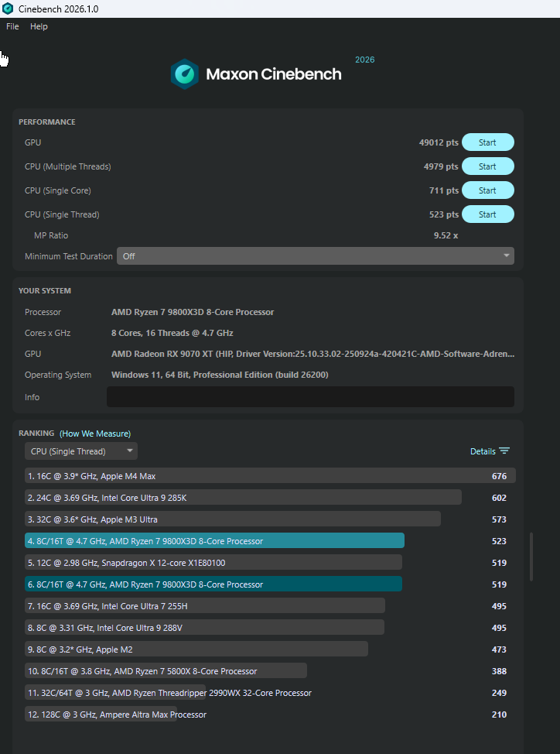
Task: Start the CPU (Multiple Threads) test
Action: [x=487, y=166]
